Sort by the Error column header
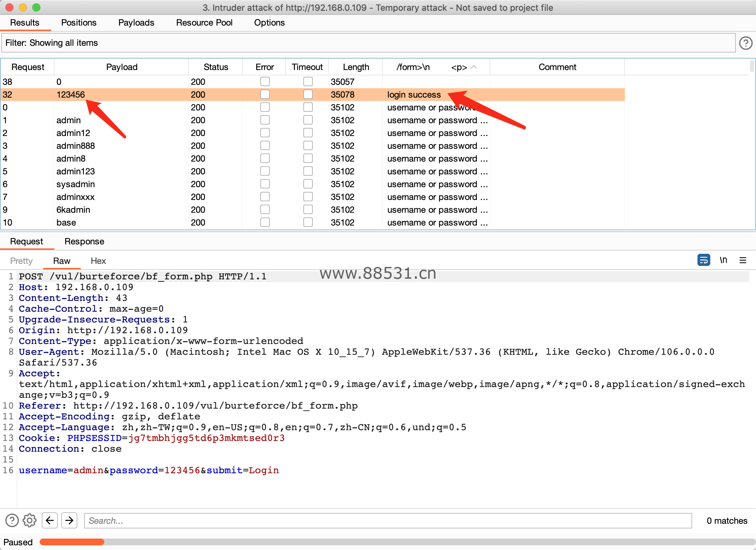This screenshot has width=756, height=550. coord(264,67)
